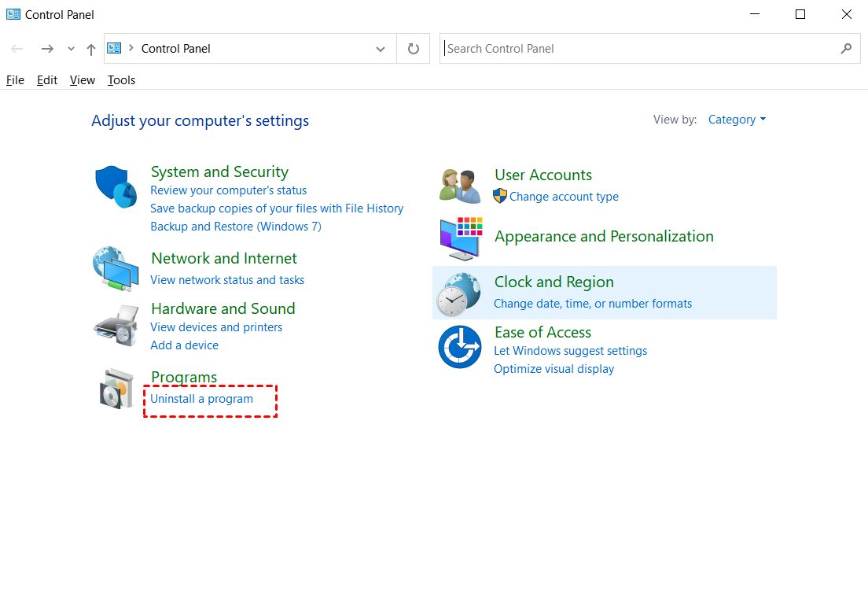Click the User Accounts people icon
Screen dimensions: 868x605
point(460,186)
